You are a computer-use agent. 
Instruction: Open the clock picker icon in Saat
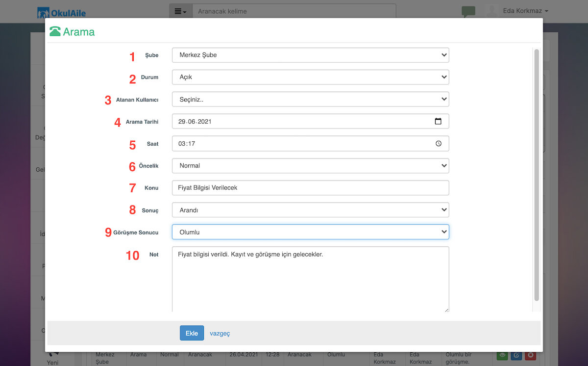click(438, 143)
